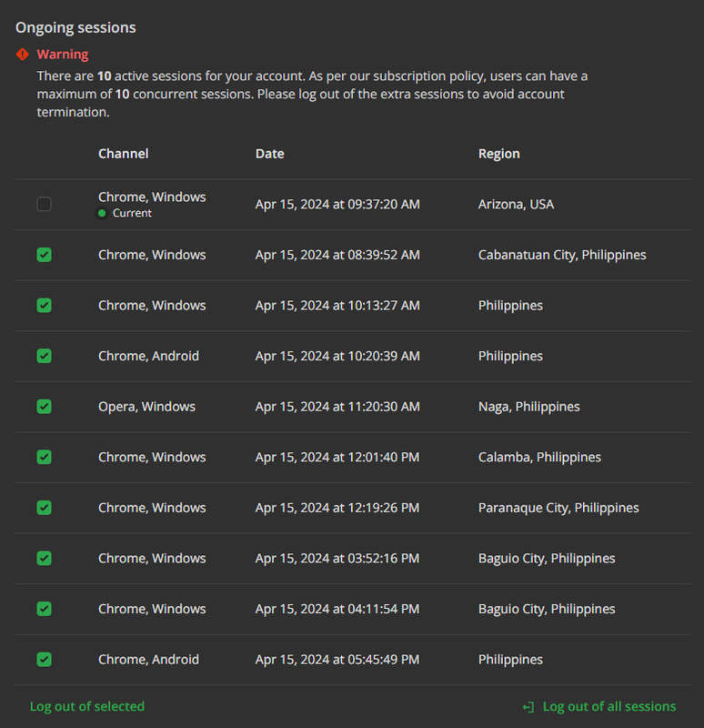Click Chrome, Android channel at 05:45:49 PM
704x728 pixels.
[x=148, y=659]
